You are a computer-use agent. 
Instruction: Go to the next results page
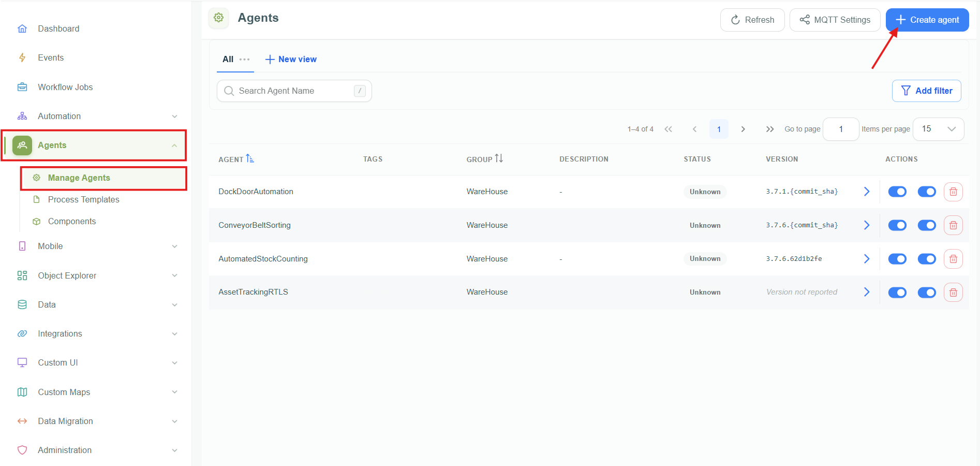click(743, 129)
